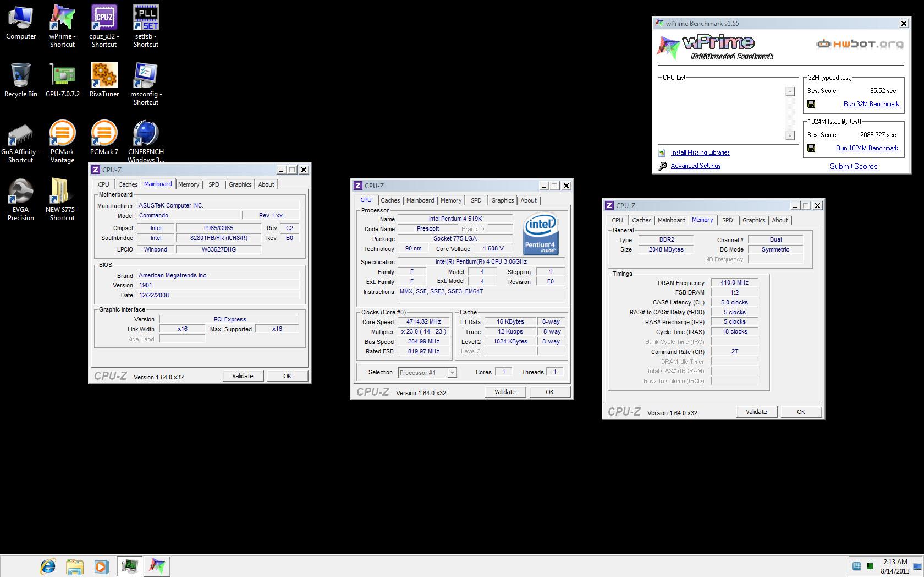This screenshot has width=924, height=578.
Task: Open the Advanced Settings link in wPrime
Action: tap(695, 166)
